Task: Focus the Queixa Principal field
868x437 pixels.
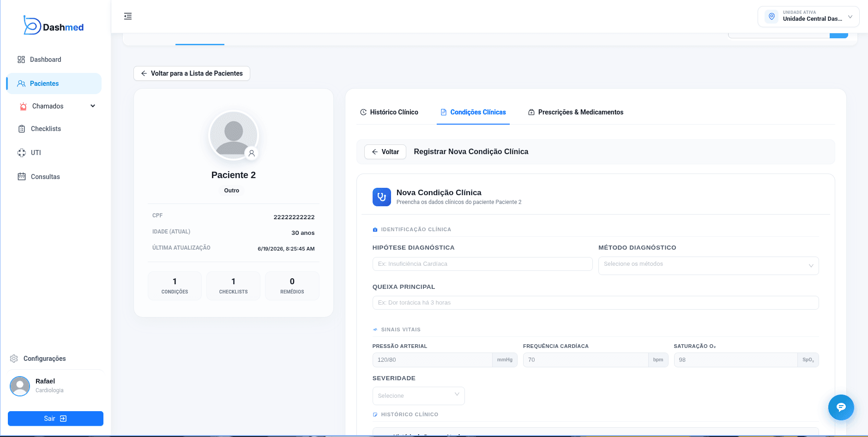Action: 596,303
